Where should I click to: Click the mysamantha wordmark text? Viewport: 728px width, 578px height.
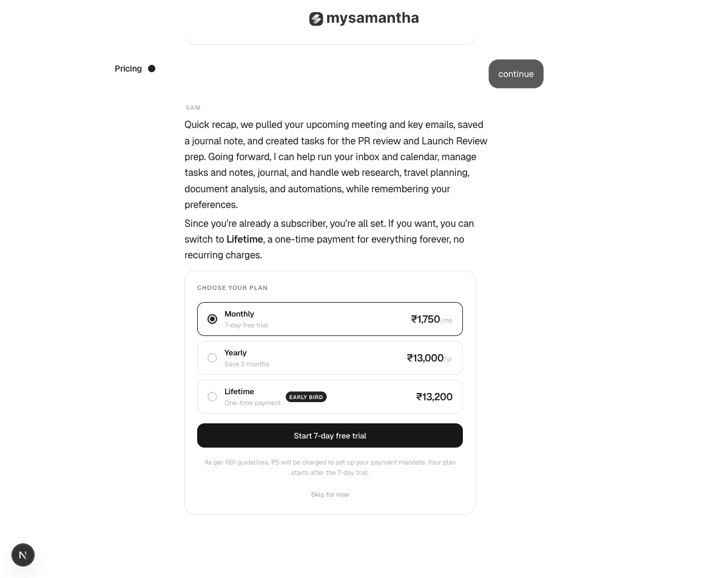click(372, 19)
